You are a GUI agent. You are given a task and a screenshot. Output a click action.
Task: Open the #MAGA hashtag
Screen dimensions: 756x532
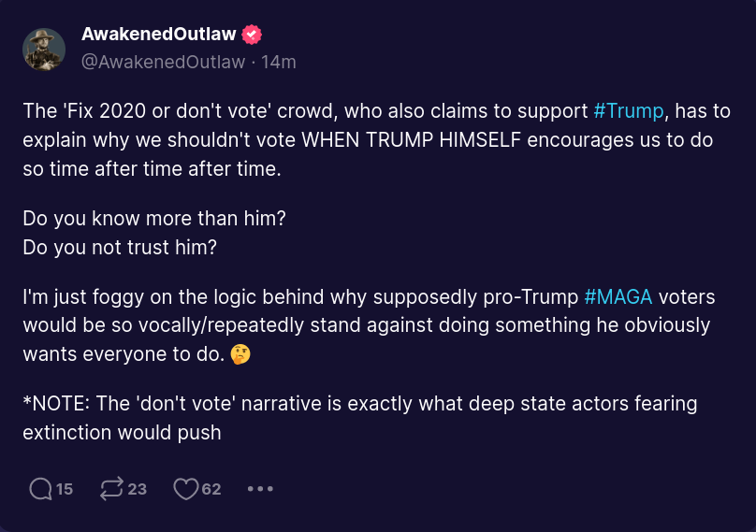[x=618, y=297]
